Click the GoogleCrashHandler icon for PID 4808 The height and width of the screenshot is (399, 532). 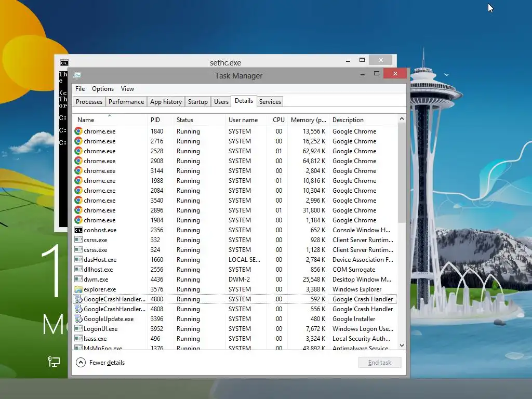point(78,309)
